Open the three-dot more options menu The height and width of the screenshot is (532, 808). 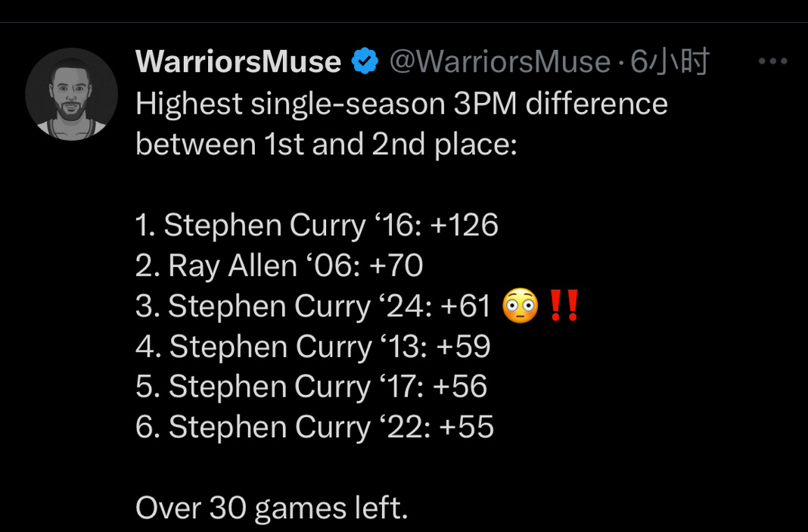[772, 62]
